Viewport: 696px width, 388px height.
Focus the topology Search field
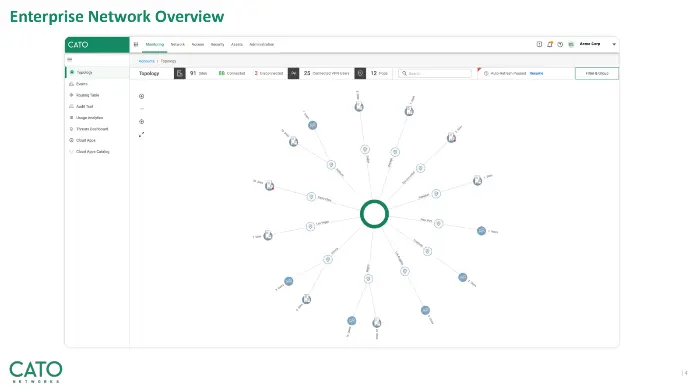[435, 73]
